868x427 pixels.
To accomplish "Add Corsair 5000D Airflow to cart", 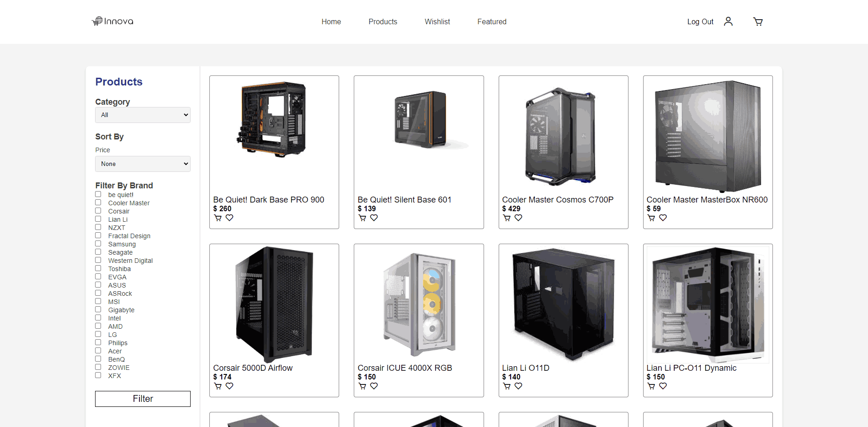I will point(218,386).
